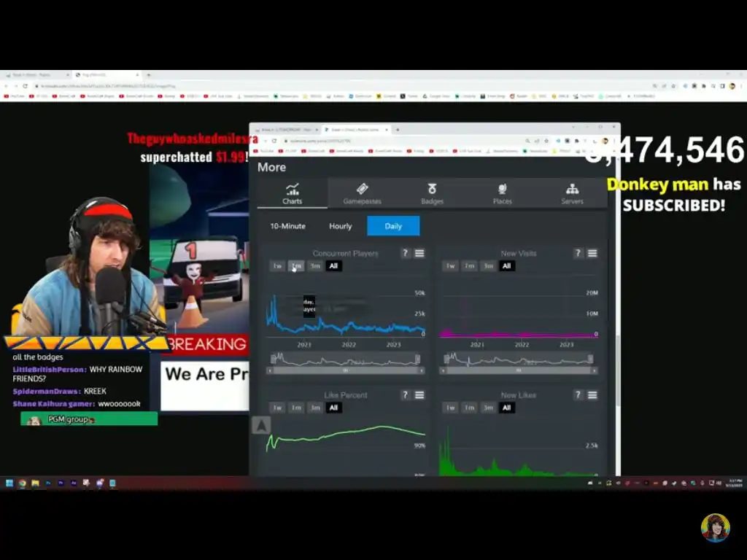Viewport: 747px width, 560px height.
Task: Select 1w range for New Likes
Action: [x=450, y=408]
